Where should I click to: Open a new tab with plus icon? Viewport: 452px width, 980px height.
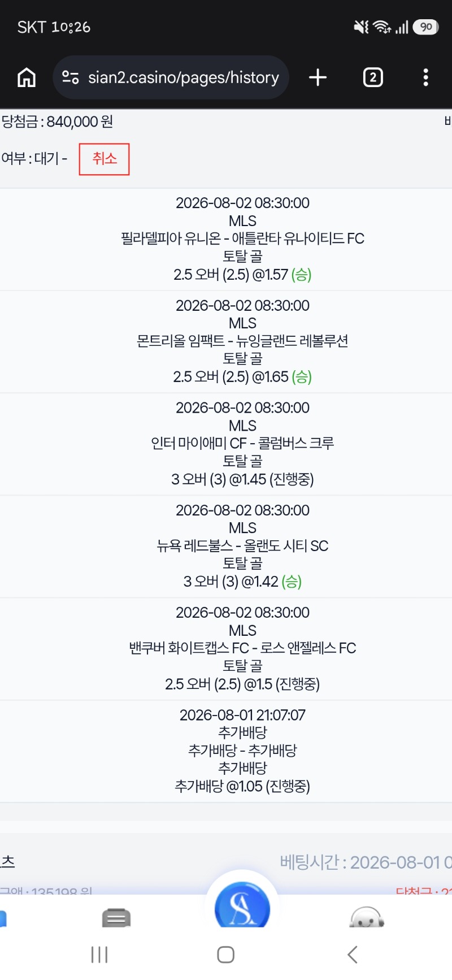pos(318,77)
